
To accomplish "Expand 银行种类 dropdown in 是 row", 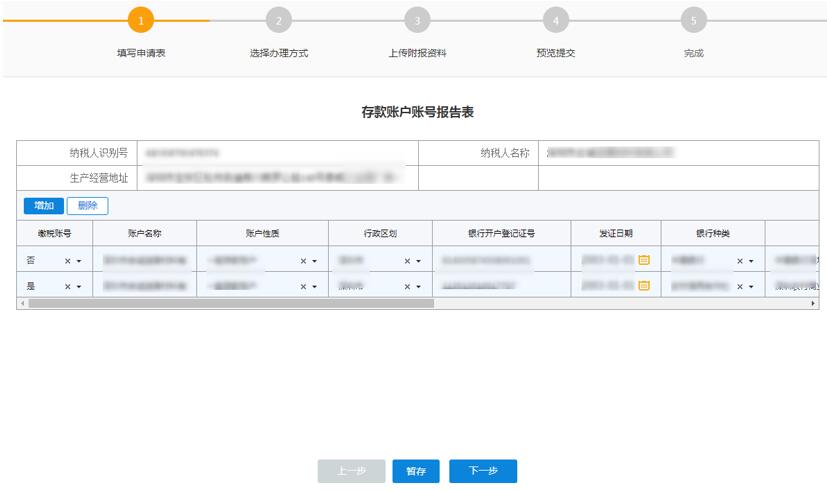I will (752, 287).
